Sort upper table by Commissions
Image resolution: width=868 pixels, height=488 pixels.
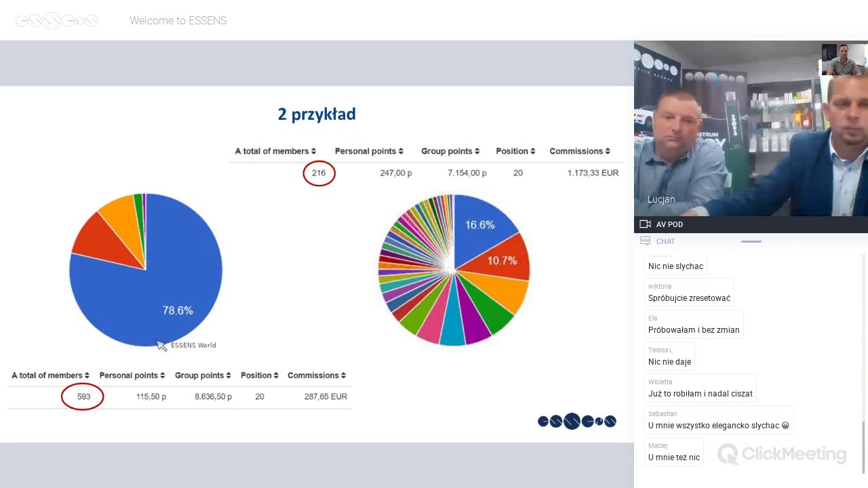point(580,151)
